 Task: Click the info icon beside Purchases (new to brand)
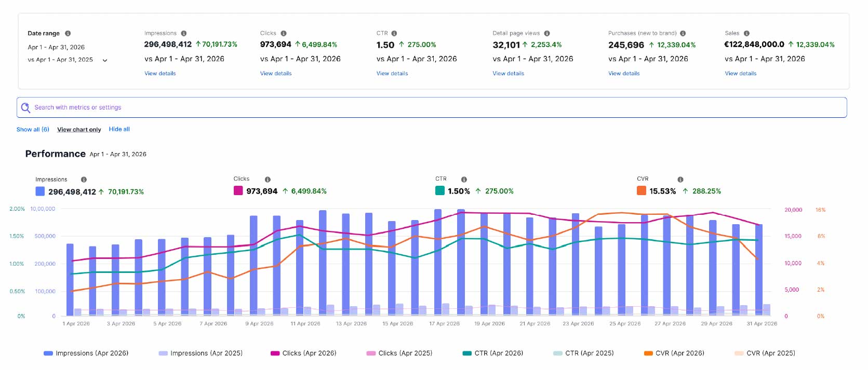pyautogui.click(x=683, y=33)
